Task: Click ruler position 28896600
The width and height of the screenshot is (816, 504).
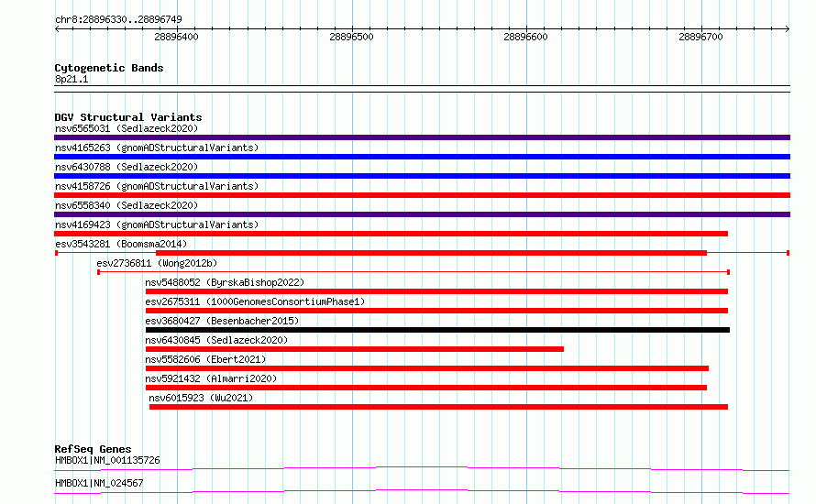Action: (x=525, y=37)
